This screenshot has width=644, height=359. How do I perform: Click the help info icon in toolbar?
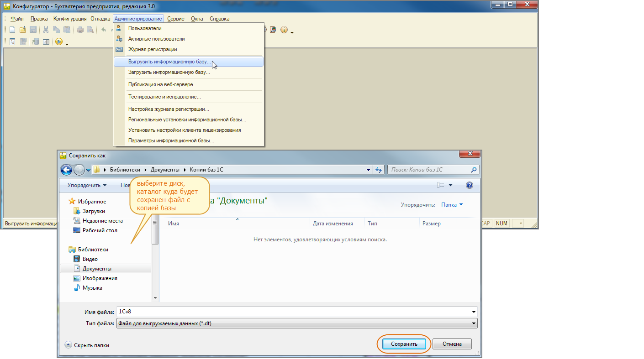tap(284, 30)
